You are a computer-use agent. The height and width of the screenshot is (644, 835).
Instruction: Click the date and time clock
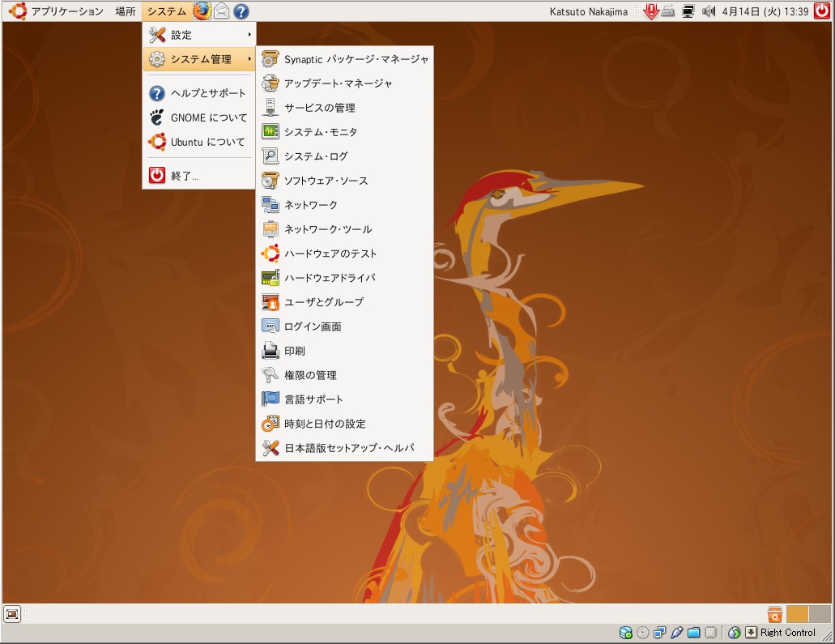(x=765, y=11)
